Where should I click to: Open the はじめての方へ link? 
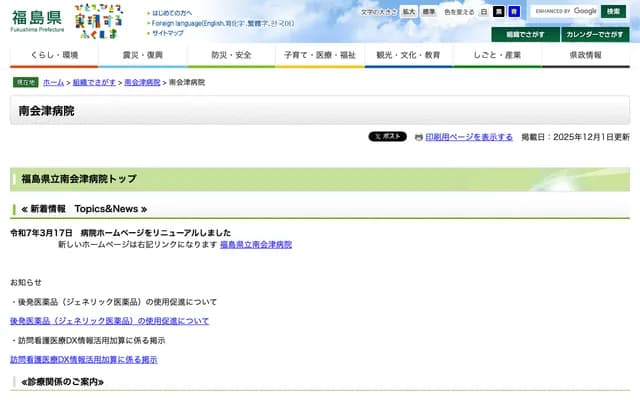click(x=172, y=13)
